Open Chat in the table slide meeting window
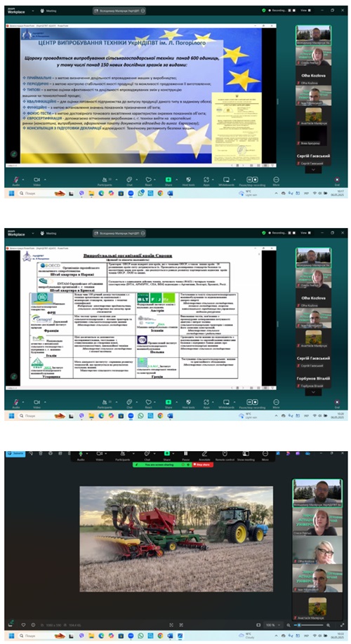 [x=129, y=403]
